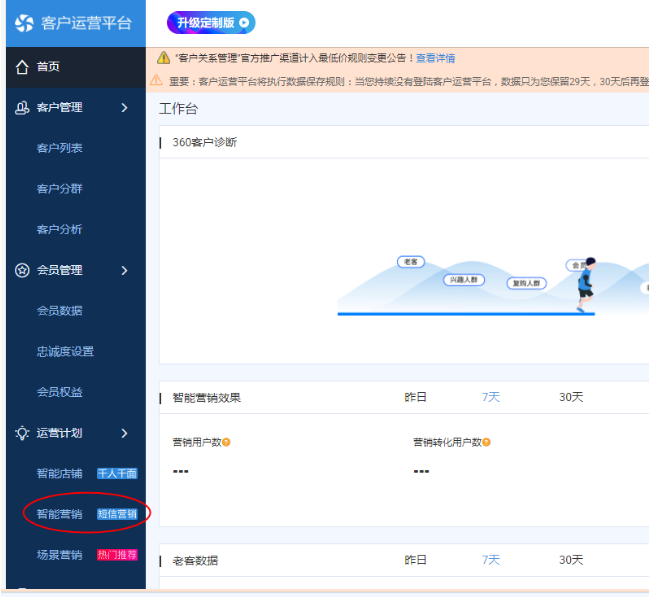Screen dimensions: 660x597
Task: Select 昨日 tab in 智能营销效果
Action: tap(415, 397)
